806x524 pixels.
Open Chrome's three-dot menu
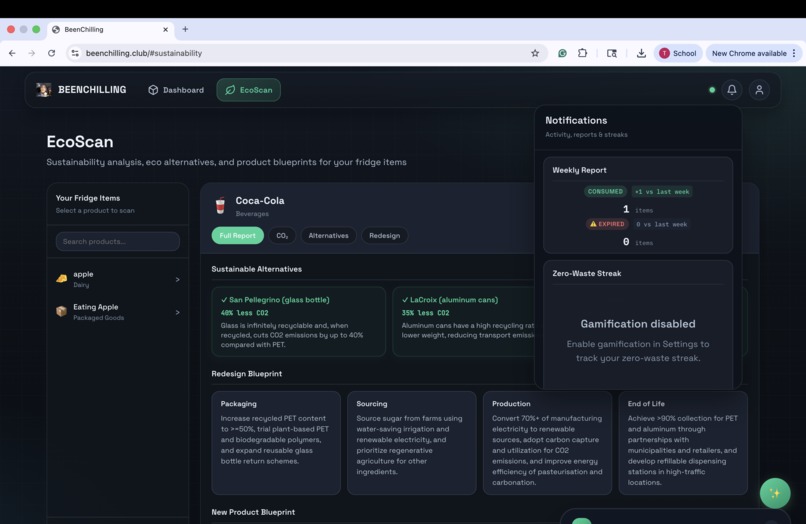(794, 53)
